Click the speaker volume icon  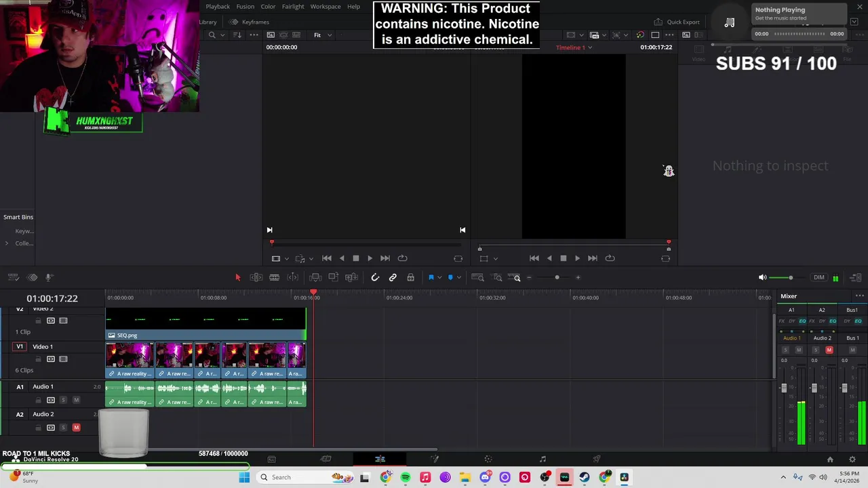coord(762,277)
